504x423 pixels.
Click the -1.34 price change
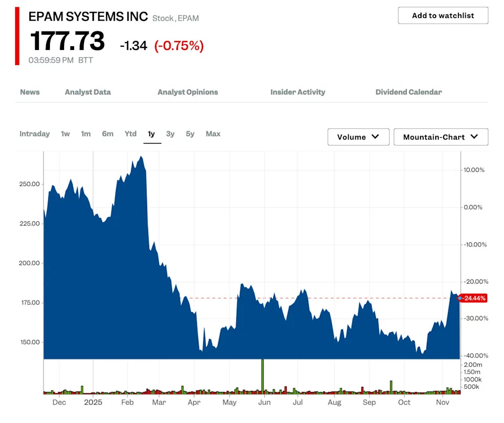point(133,46)
